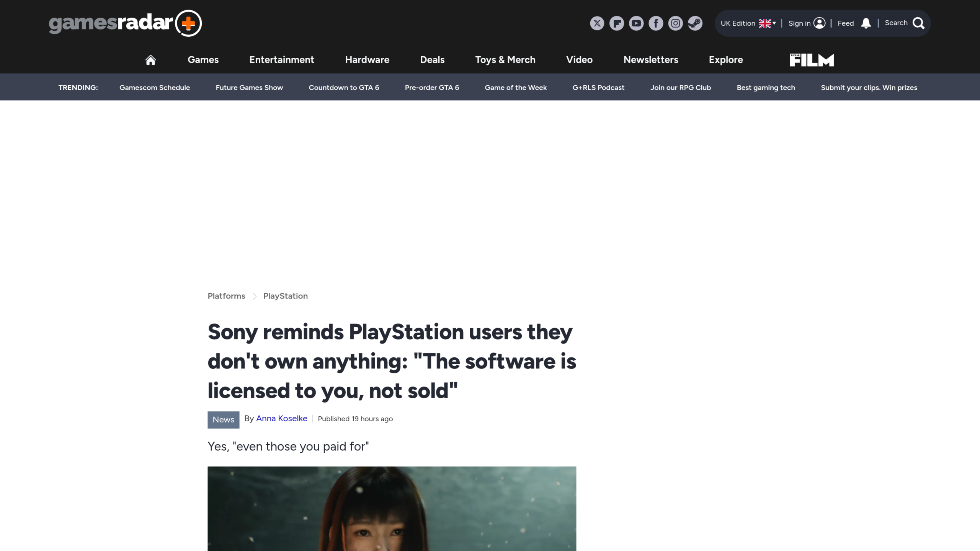Viewport: 980px width, 551px height.
Task: Open Game of the Week link
Action: coord(516,88)
